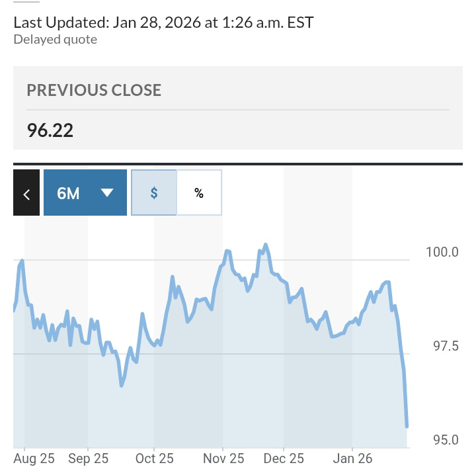This screenshot has height=475, width=476.
Task: Click the back chevron arrow button
Action: coord(26,193)
